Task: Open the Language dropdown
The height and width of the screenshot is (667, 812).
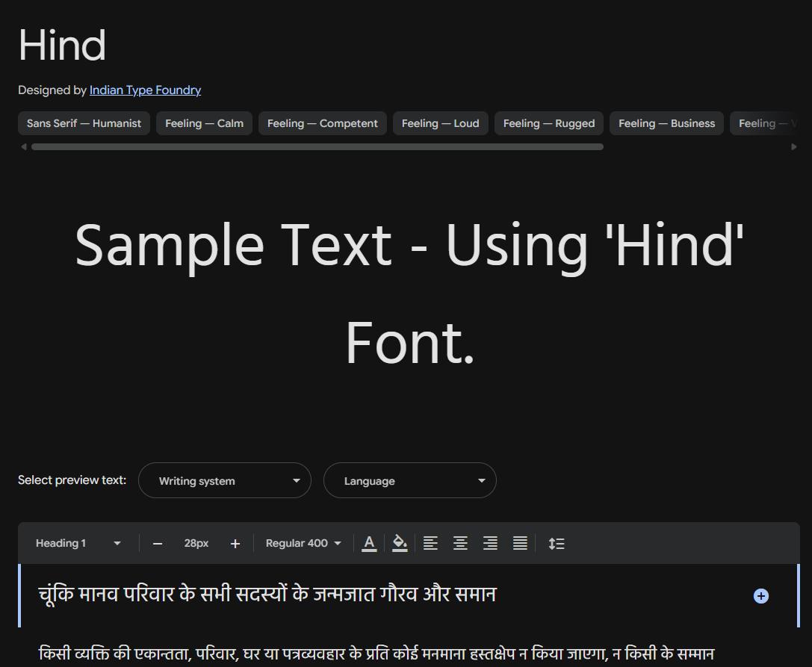Action: pos(410,480)
